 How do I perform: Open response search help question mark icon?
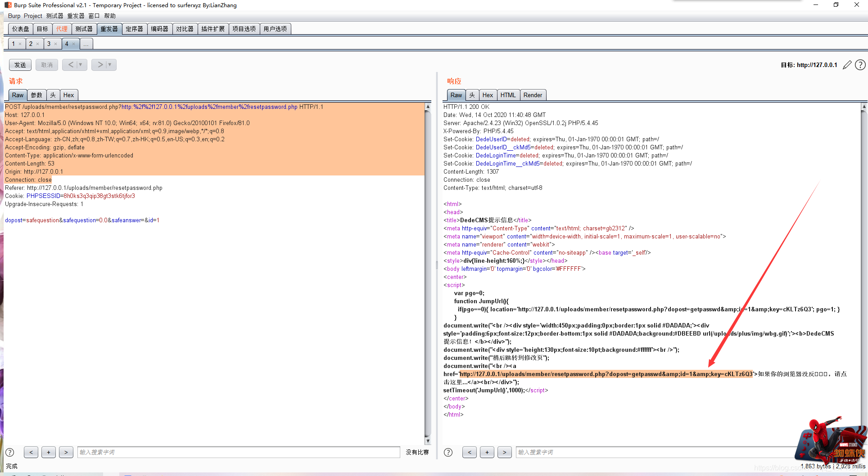[x=448, y=453]
